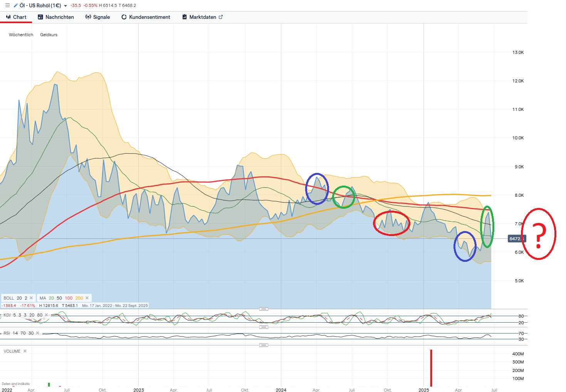Click the H 12815.6 high value
Viewport: 566px width, 392px height.
coord(49,306)
